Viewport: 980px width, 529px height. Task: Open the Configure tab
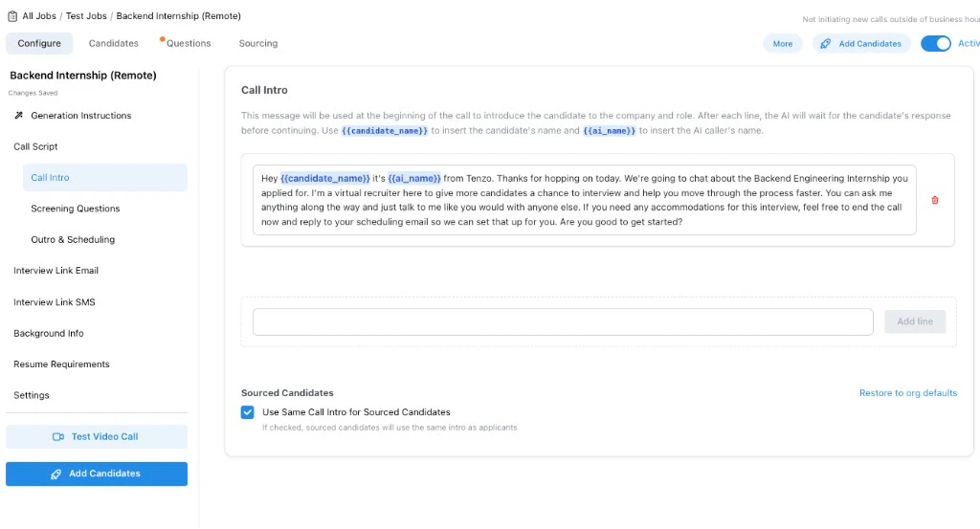(x=39, y=43)
